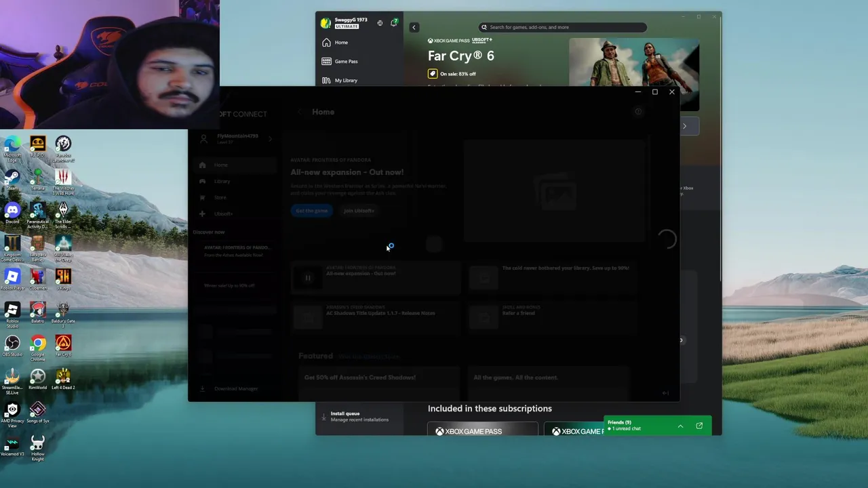
Task: Select the Far Cry 6 desktop shortcut
Action: click(63, 346)
